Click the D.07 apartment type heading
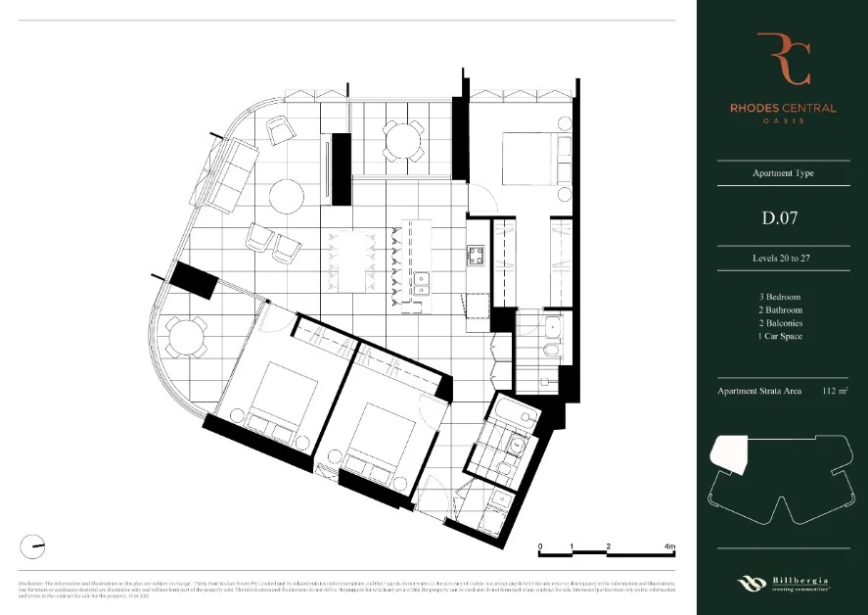868x615 pixels. (x=782, y=217)
